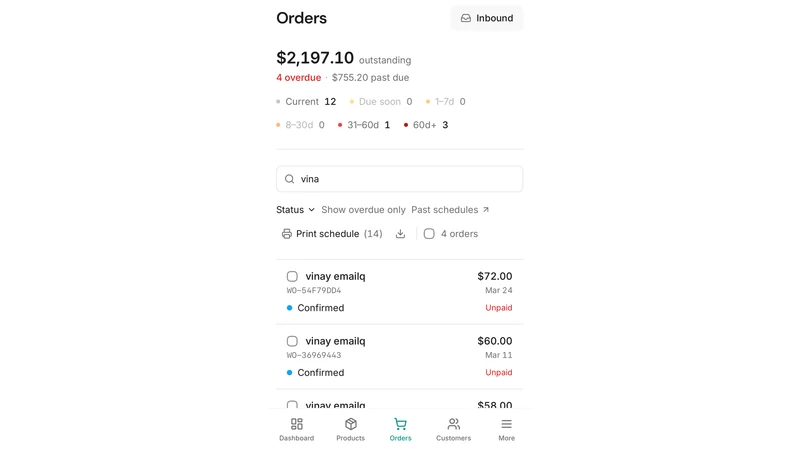800x450 pixels.
Task: Open Customers people icon
Action: [454, 424]
